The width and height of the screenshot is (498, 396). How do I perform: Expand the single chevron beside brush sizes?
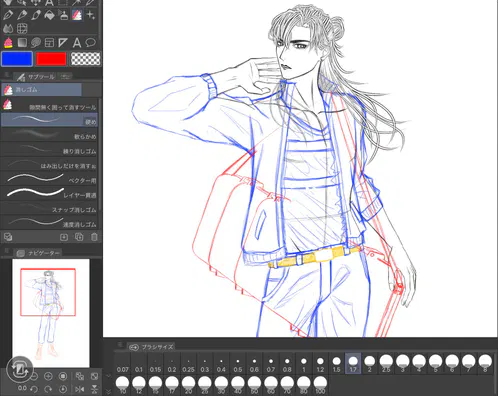point(108,376)
